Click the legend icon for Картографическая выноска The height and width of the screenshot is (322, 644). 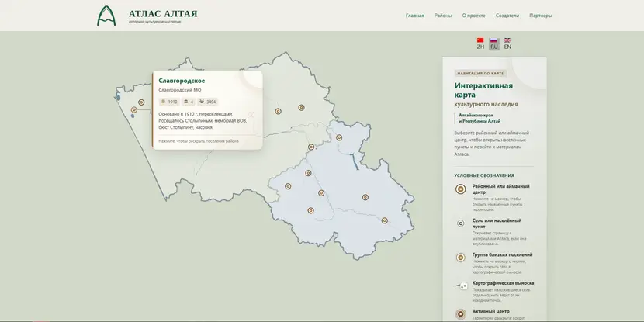(461, 286)
